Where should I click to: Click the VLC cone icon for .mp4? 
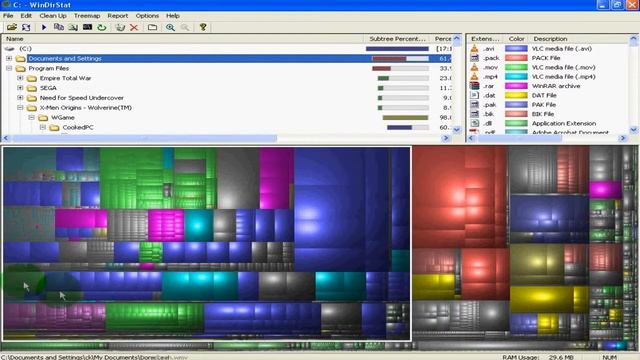[474, 77]
